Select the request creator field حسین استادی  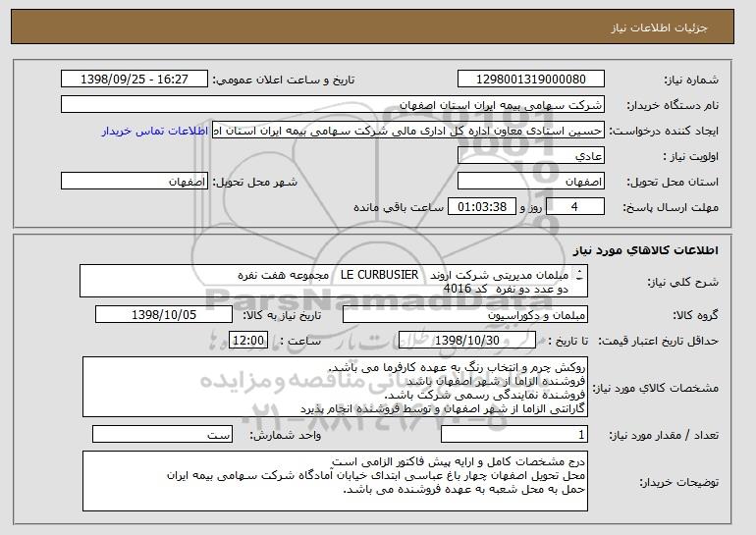[x=408, y=131]
